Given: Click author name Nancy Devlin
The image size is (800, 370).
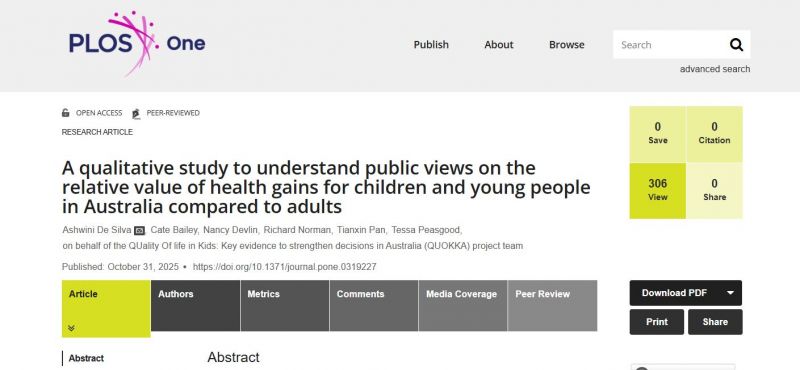Looking at the screenshot, I should point(230,230).
